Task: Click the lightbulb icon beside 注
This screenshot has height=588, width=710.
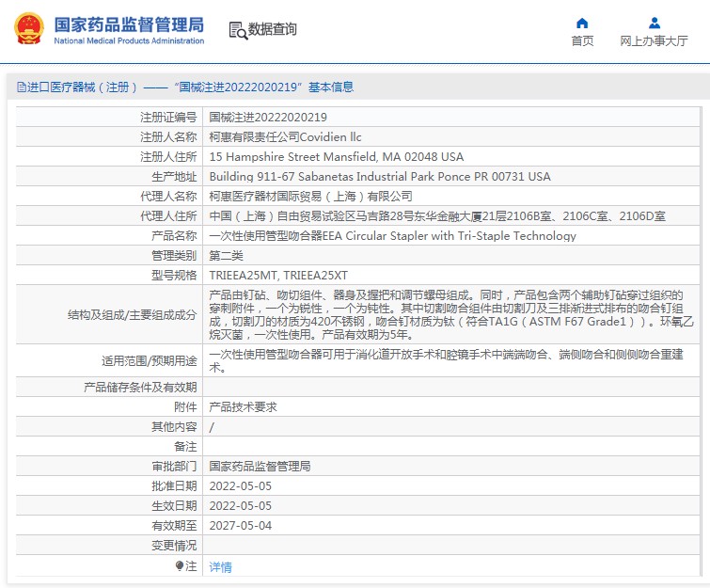Action: tap(180, 566)
